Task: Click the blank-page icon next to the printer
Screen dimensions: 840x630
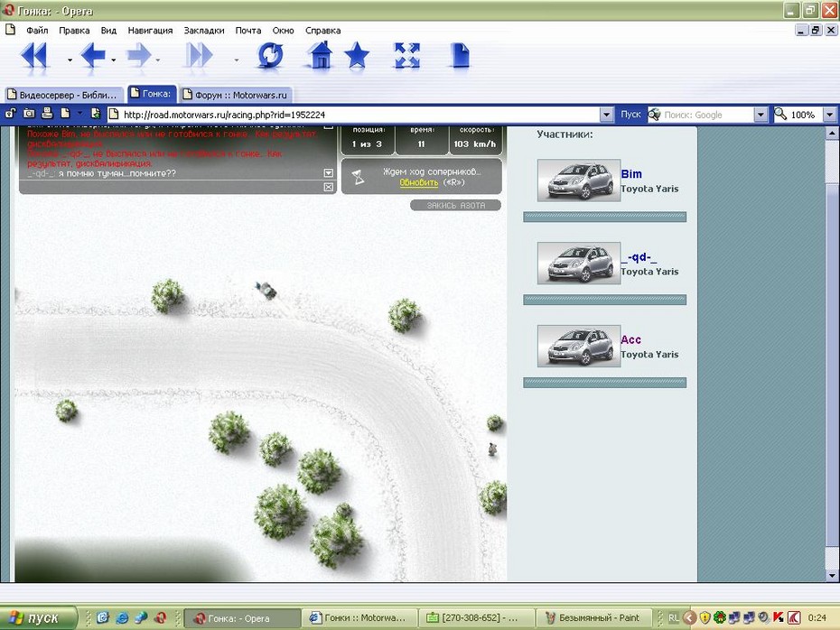Action: [x=65, y=114]
